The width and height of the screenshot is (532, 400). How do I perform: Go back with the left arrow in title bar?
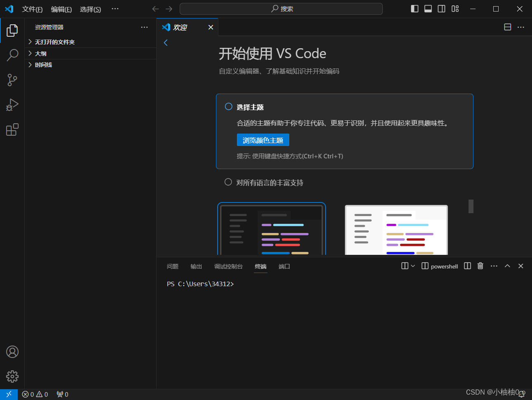155,9
